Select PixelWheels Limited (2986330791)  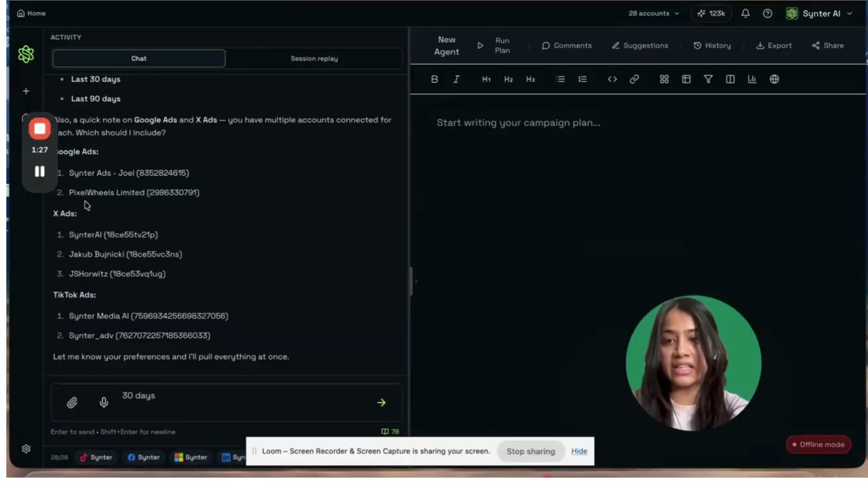134,192
